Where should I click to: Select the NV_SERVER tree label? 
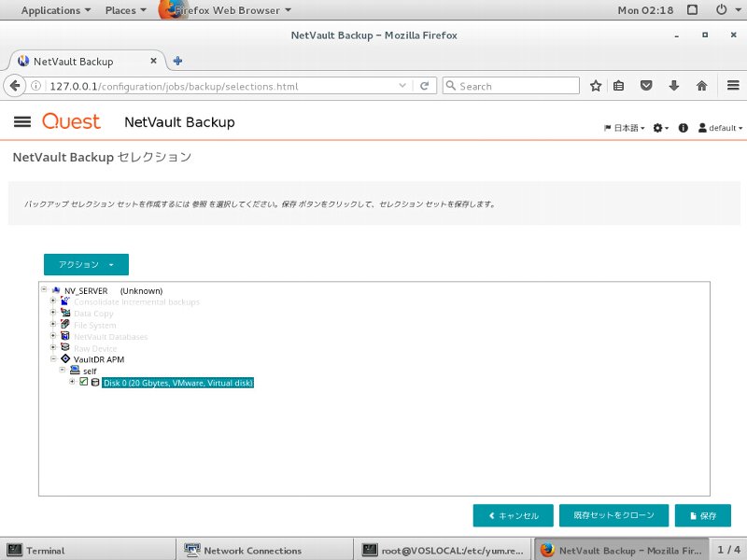pyautogui.click(x=86, y=291)
